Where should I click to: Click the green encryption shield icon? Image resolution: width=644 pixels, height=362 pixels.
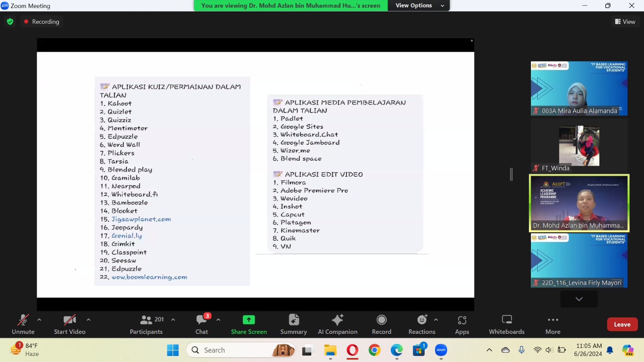[10, 22]
